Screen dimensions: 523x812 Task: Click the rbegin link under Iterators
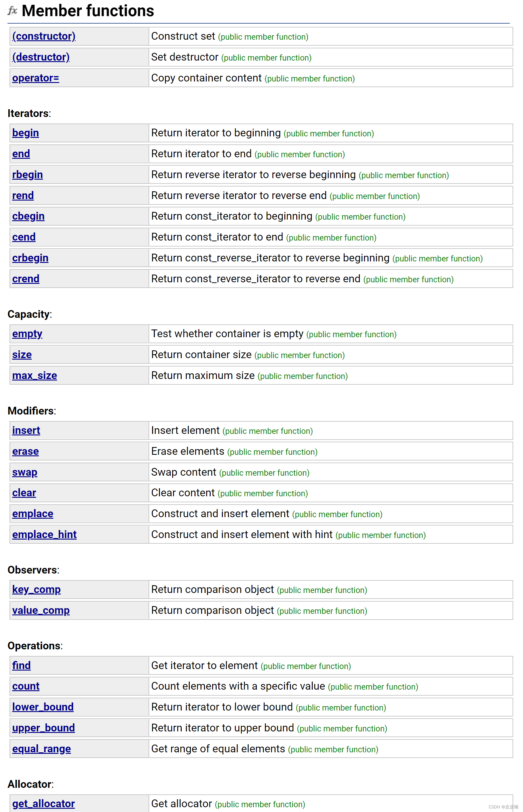tap(27, 174)
